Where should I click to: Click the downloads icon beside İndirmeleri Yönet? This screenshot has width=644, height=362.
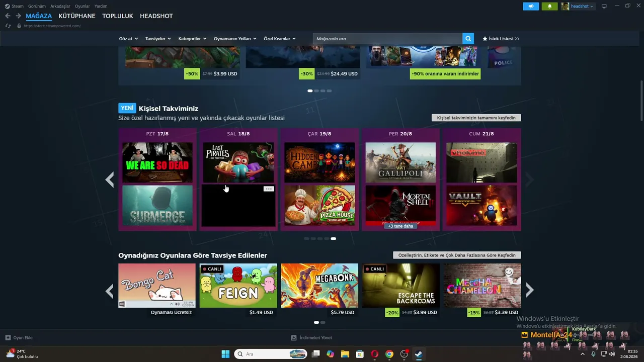click(294, 338)
